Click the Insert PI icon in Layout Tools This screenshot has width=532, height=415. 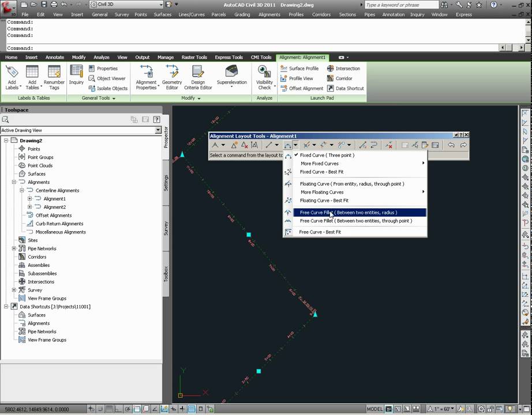click(234, 145)
